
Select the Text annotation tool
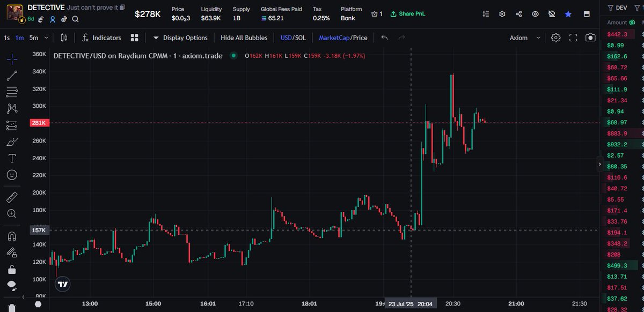12,159
